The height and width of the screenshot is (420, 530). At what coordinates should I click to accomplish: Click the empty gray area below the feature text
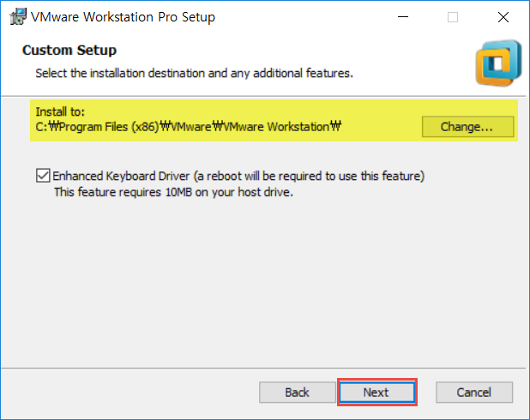click(265, 280)
